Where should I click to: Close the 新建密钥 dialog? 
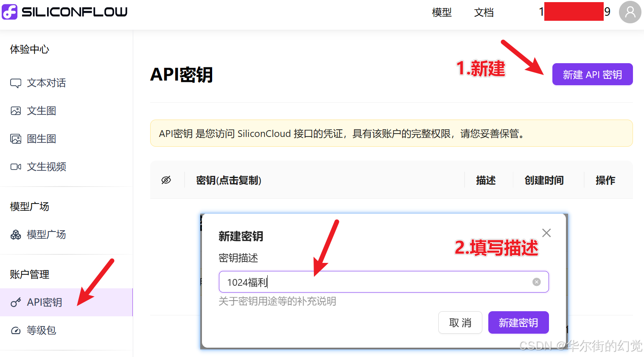point(546,233)
